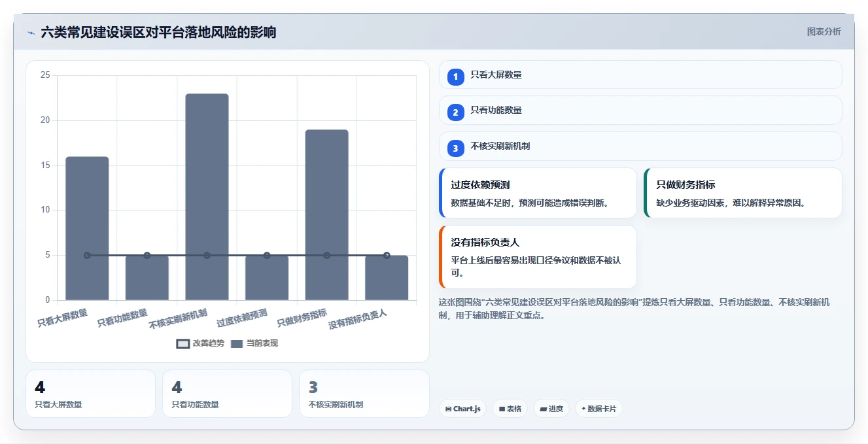Click the x-axis label 过度依赖预测
The height and width of the screenshot is (444, 868).
(x=243, y=318)
